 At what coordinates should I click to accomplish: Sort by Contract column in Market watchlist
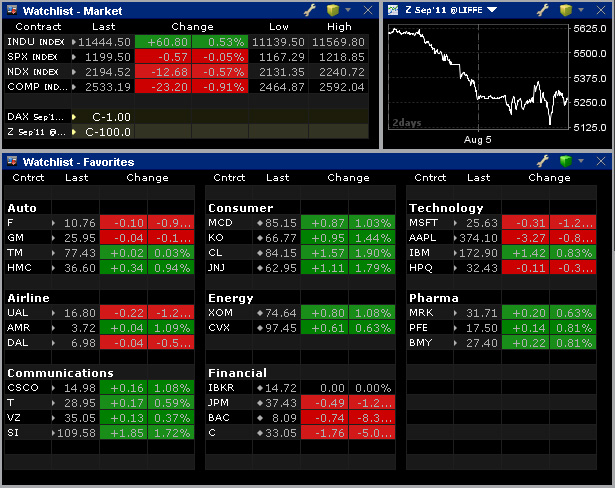[x=38, y=27]
